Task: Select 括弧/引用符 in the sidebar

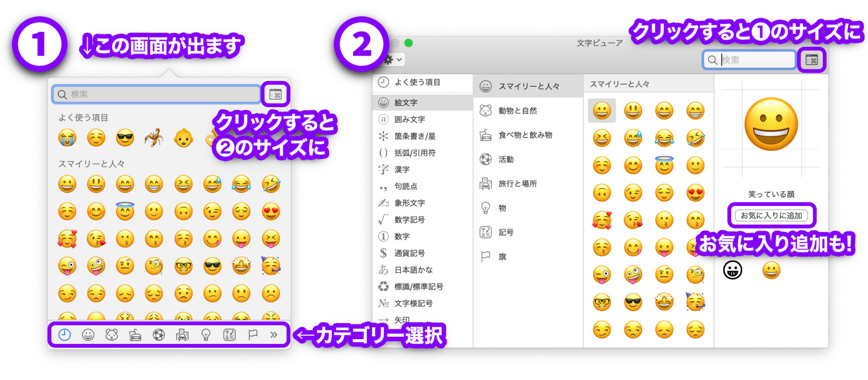Action: coord(423,153)
